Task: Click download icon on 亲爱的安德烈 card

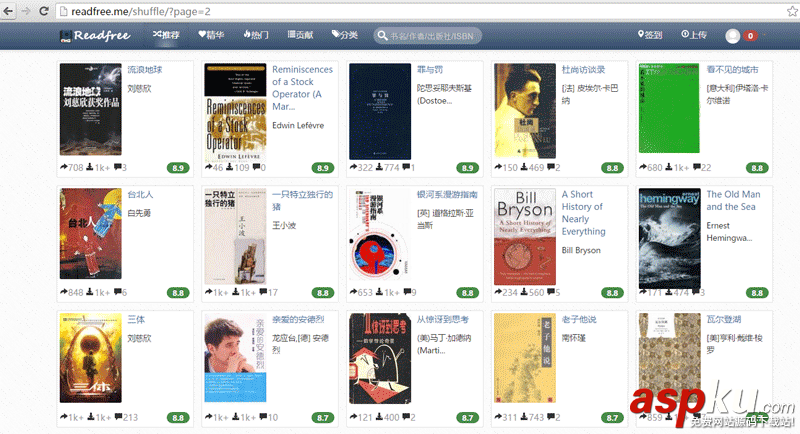Action: (x=236, y=417)
